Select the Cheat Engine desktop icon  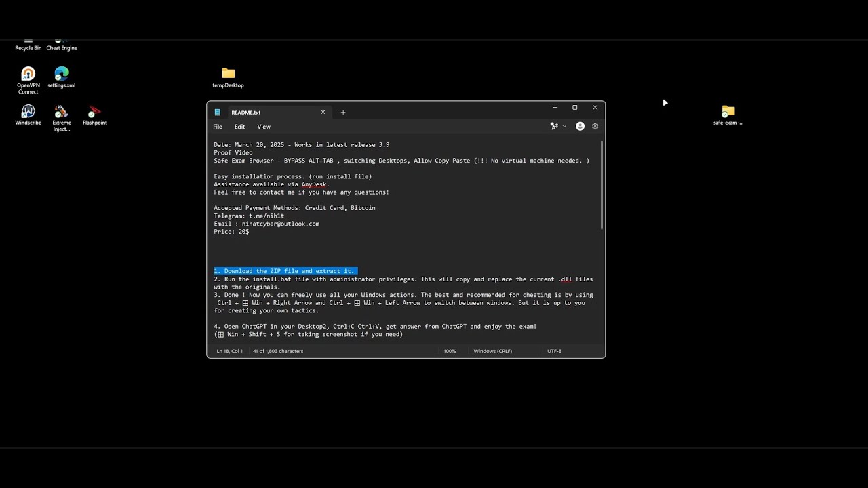pos(62,45)
